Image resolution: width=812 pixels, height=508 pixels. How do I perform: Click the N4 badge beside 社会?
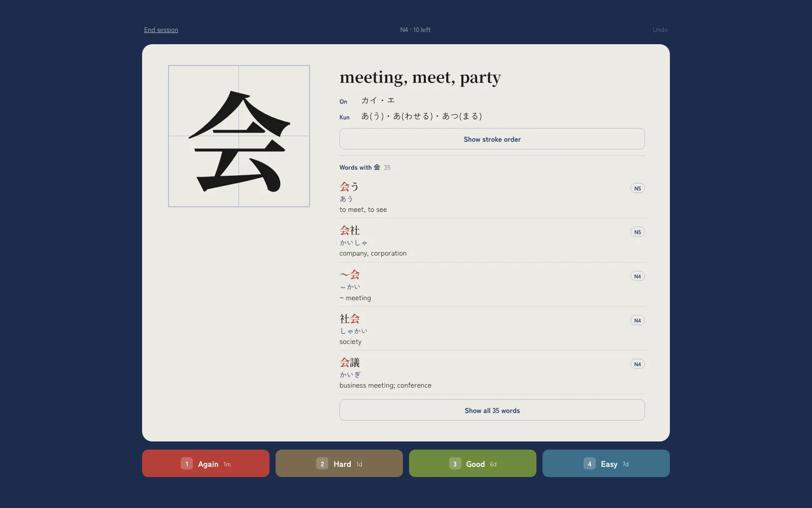coord(637,321)
